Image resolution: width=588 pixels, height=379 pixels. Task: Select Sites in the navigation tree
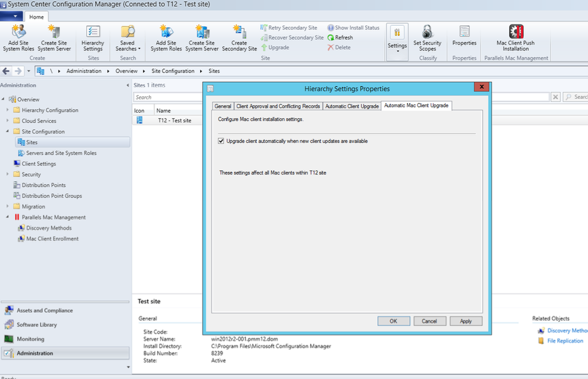[72, 142]
